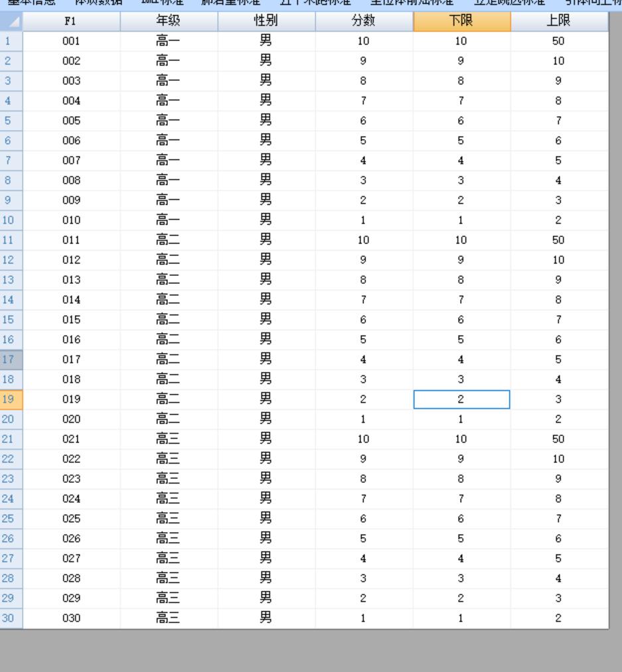
Task: Click the 性别 cell in row 10
Action: coord(266,220)
